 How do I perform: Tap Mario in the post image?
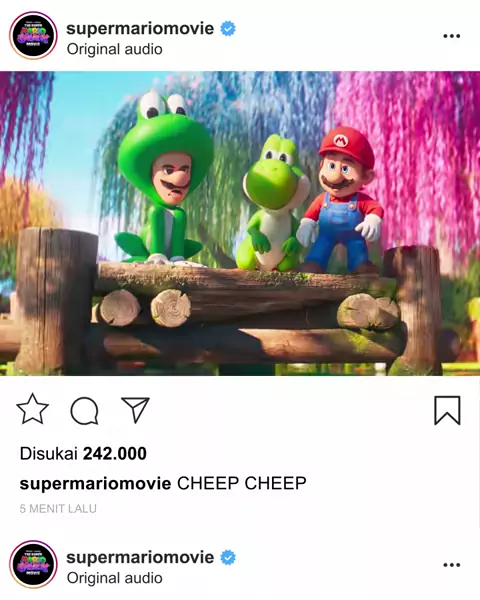[341, 199]
